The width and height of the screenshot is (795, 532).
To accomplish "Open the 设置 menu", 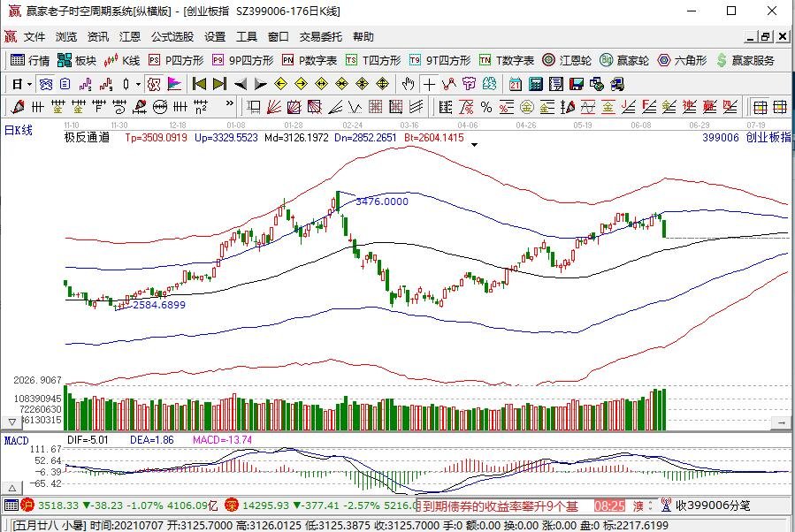I will pyautogui.click(x=215, y=37).
